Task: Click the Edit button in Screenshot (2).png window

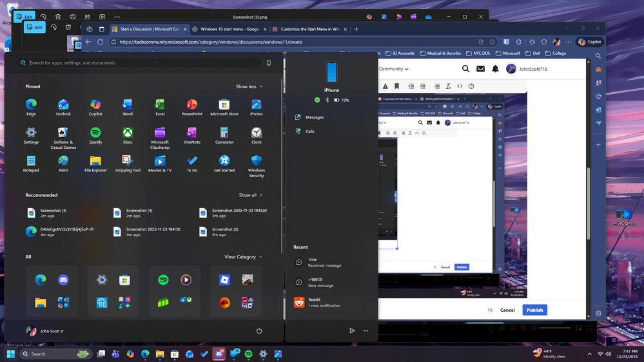Action: (24, 17)
